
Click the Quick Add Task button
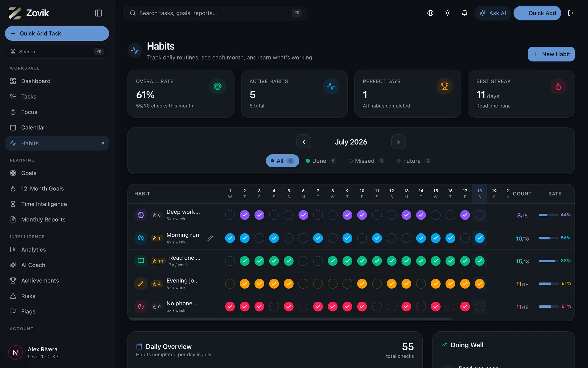coord(57,33)
